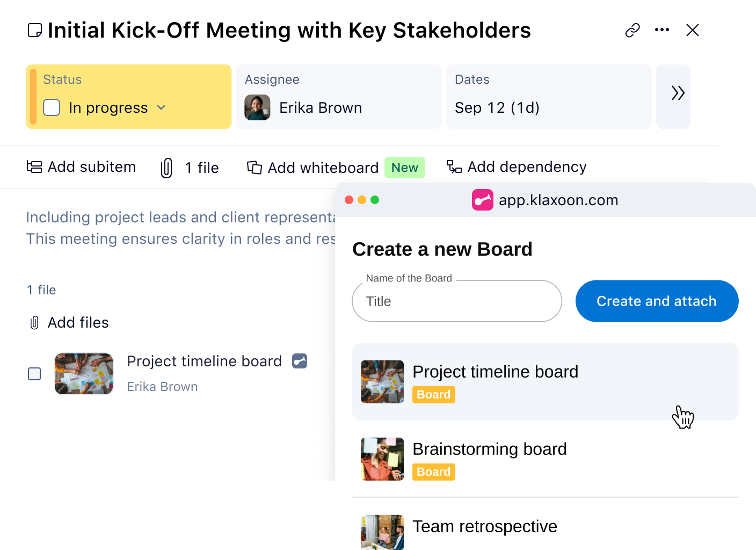
Task: Click the Add dependency icon
Action: click(454, 167)
